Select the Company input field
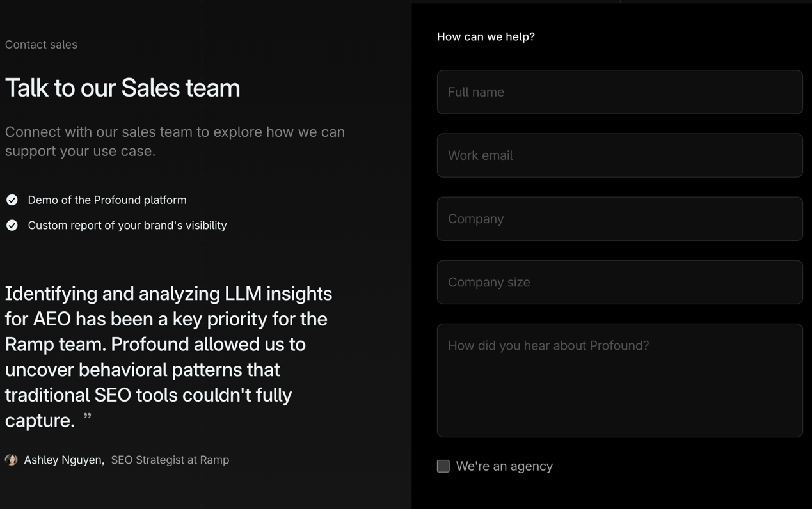This screenshot has width=812, height=509. (619, 219)
